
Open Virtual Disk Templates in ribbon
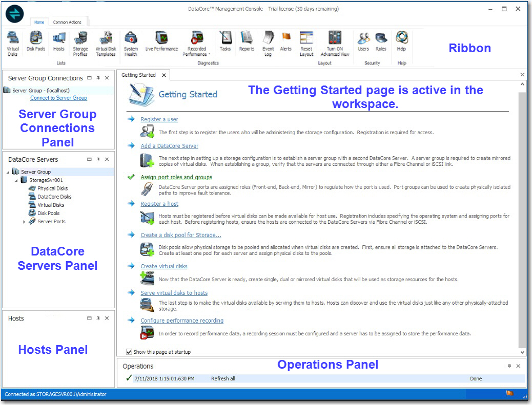106,44
